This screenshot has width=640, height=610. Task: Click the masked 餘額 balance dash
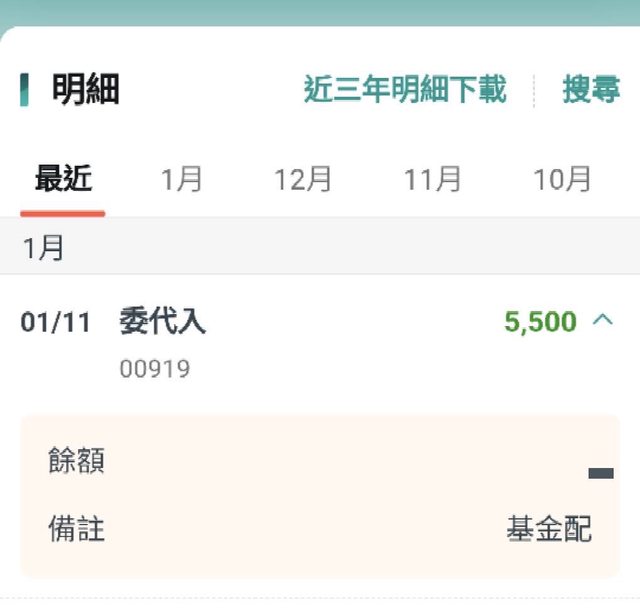pyautogui.click(x=601, y=473)
